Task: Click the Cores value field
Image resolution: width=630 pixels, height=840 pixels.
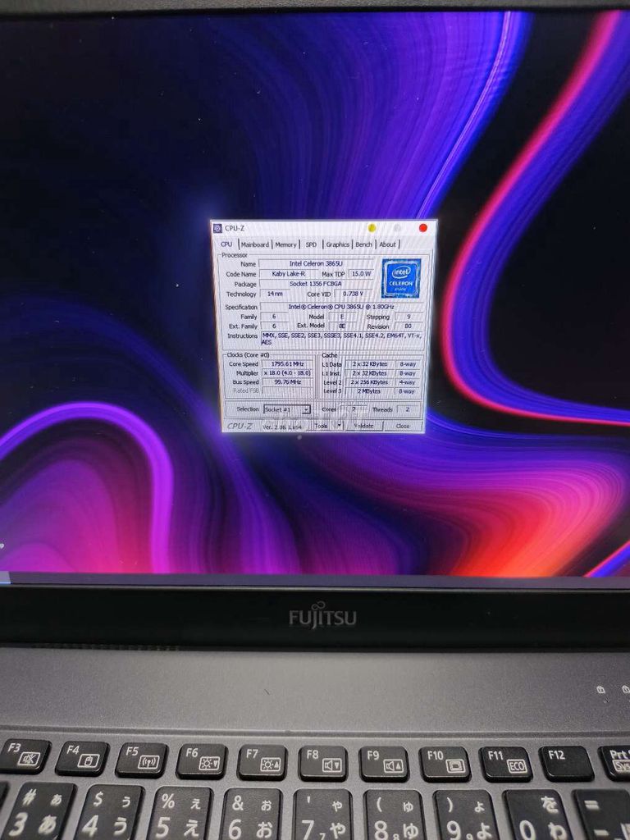Action: [354, 409]
